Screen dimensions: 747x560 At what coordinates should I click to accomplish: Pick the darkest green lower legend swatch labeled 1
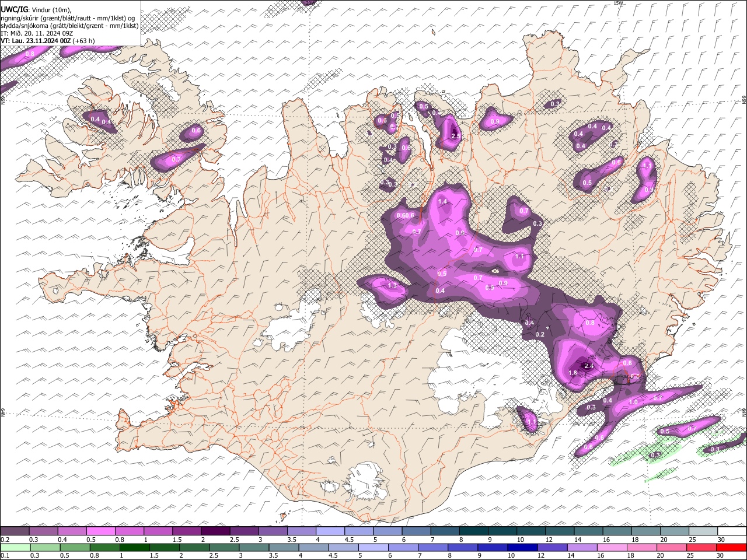point(134,547)
